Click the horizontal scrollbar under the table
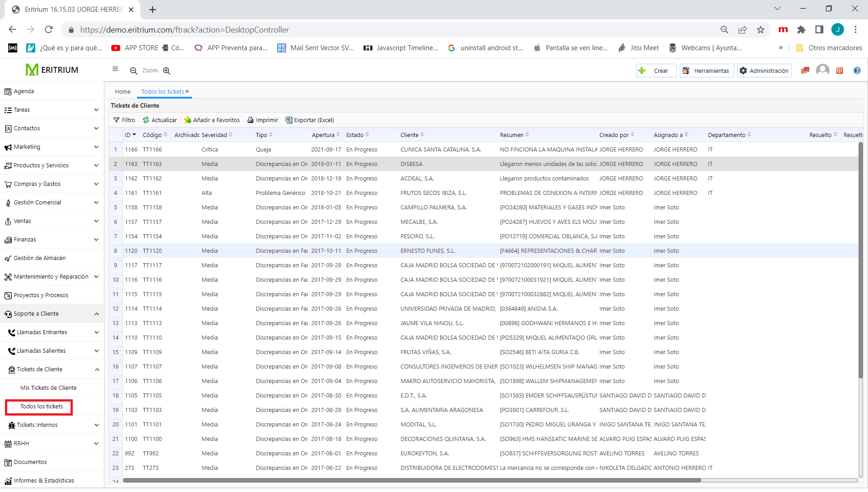Viewport: 868px width, 492px height. point(411,481)
